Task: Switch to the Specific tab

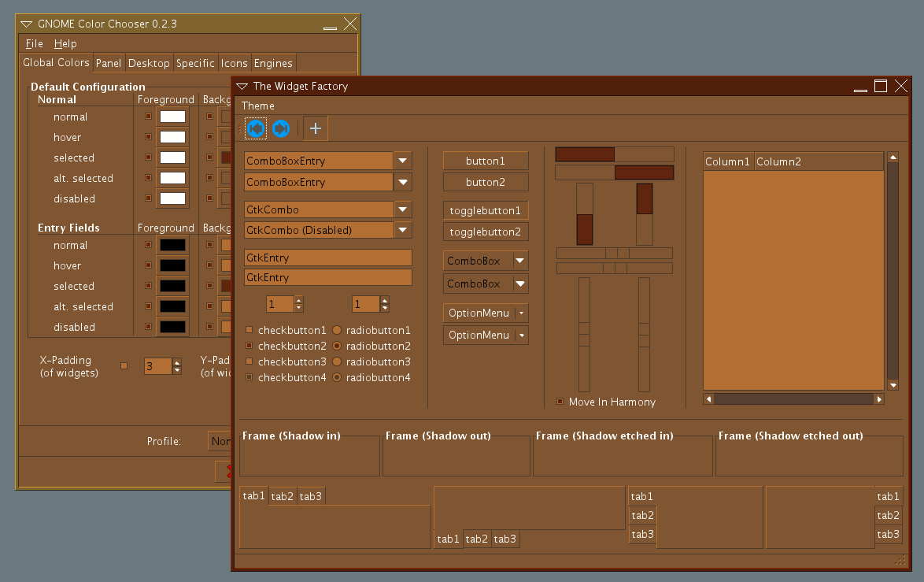Action: pyautogui.click(x=195, y=63)
